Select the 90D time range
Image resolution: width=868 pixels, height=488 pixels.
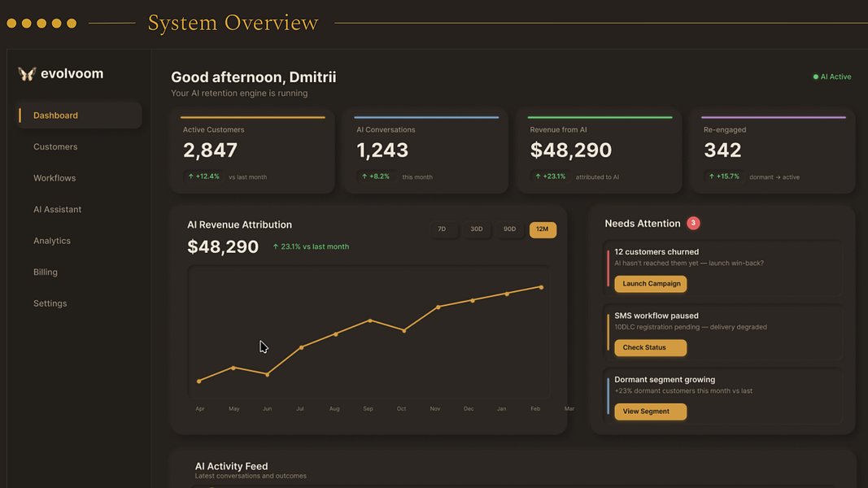point(510,229)
